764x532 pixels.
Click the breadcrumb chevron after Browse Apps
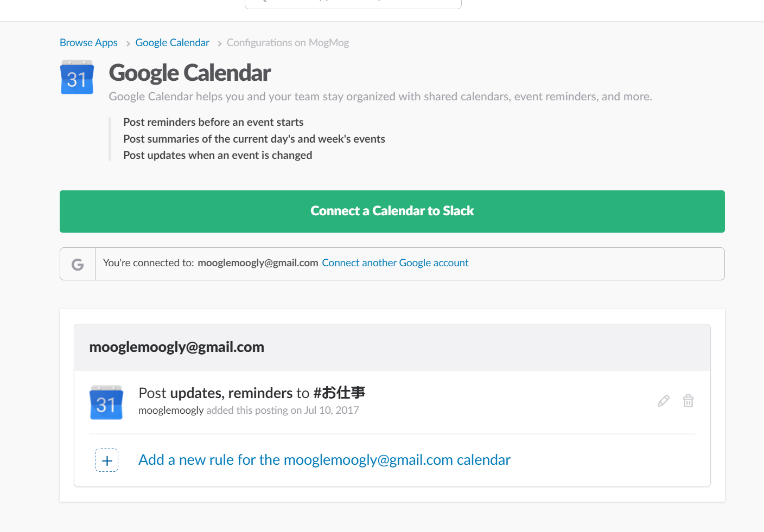pyautogui.click(x=128, y=43)
